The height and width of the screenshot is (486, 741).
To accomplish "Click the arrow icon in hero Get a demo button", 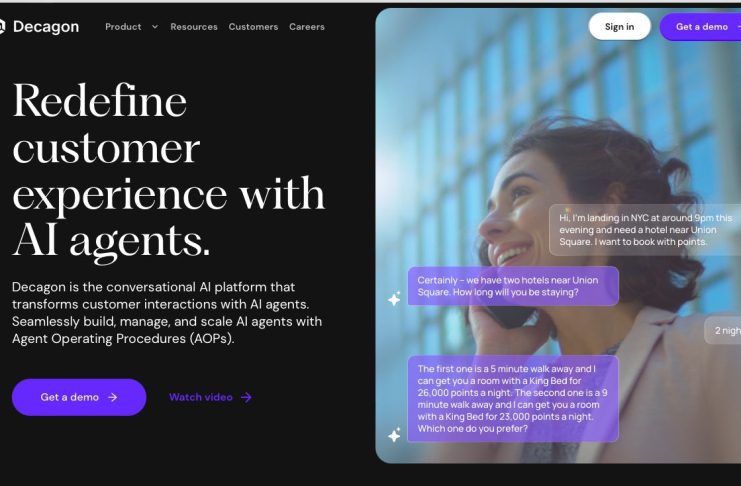I will (112, 397).
